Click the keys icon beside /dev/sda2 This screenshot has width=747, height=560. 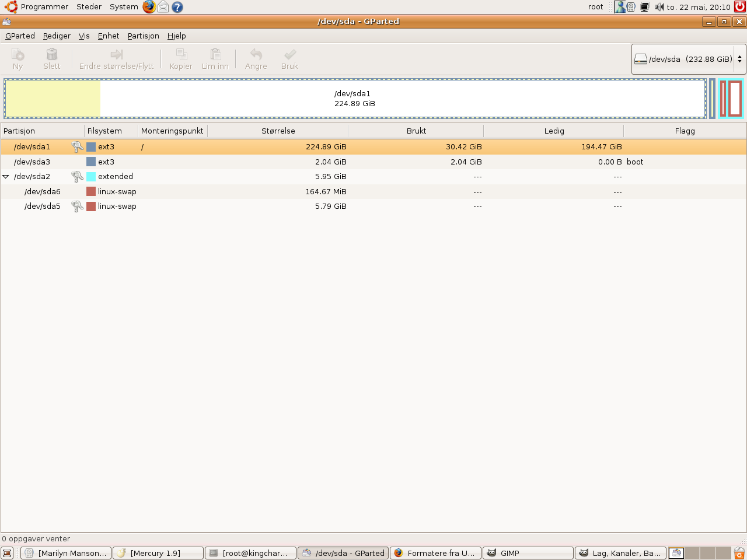click(77, 176)
